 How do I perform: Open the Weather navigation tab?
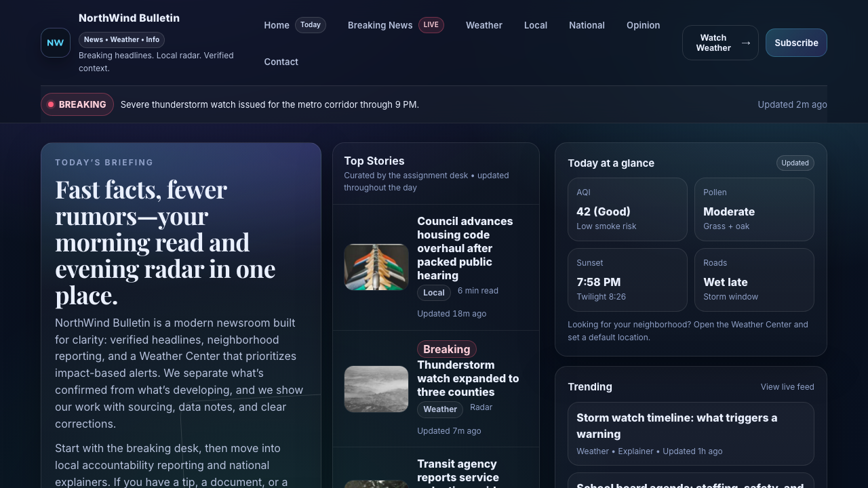click(484, 25)
